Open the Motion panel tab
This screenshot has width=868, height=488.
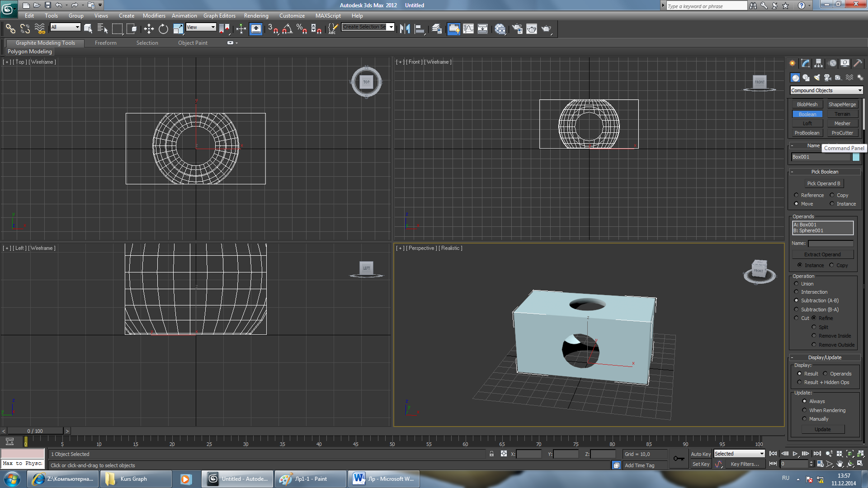click(832, 63)
